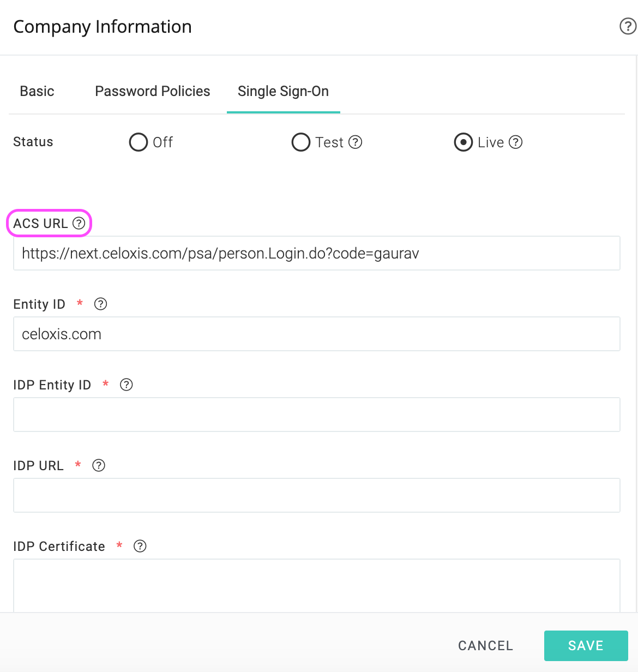Select the Live status radio button
The image size is (638, 672).
pyautogui.click(x=464, y=142)
